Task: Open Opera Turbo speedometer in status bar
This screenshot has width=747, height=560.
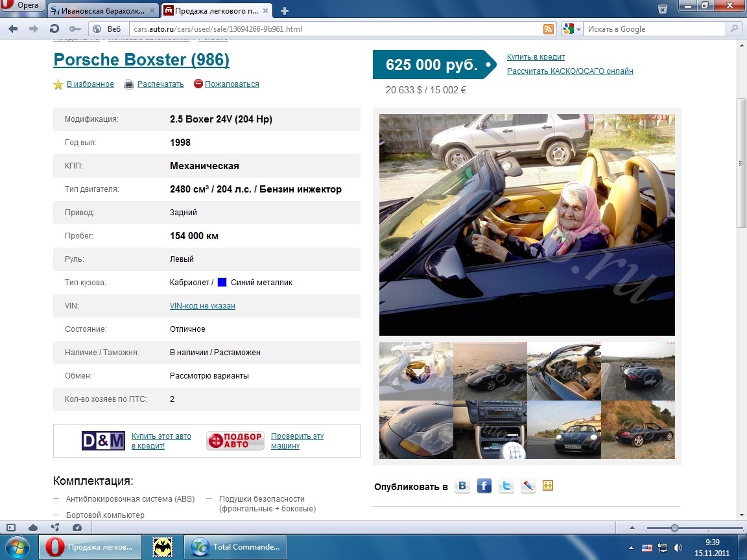Action: coord(77,528)
